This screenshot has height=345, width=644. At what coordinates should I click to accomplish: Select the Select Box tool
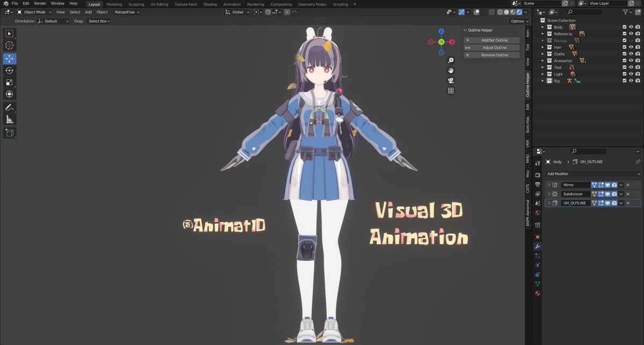click(10, 34)
